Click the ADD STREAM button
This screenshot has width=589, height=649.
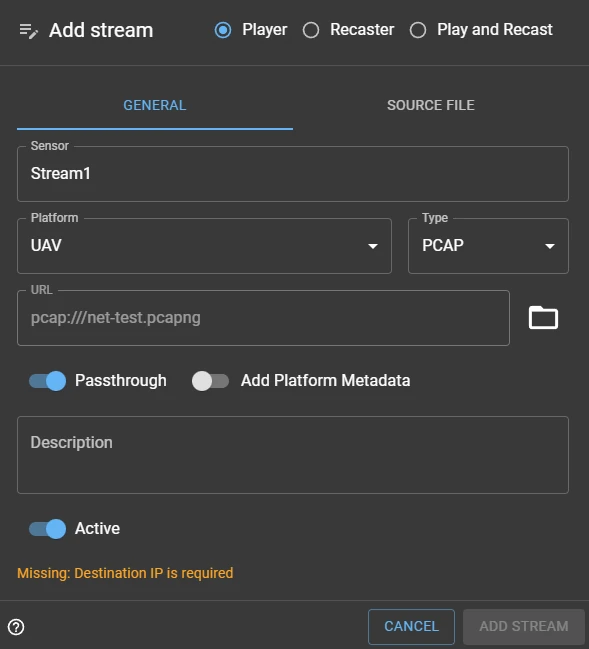(x=524, y=626)
